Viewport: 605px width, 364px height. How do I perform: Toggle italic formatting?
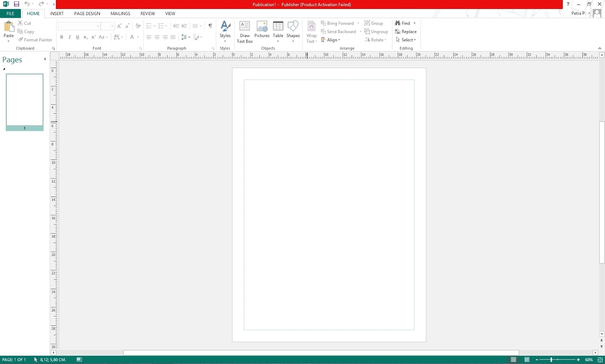tap(70, 37)
